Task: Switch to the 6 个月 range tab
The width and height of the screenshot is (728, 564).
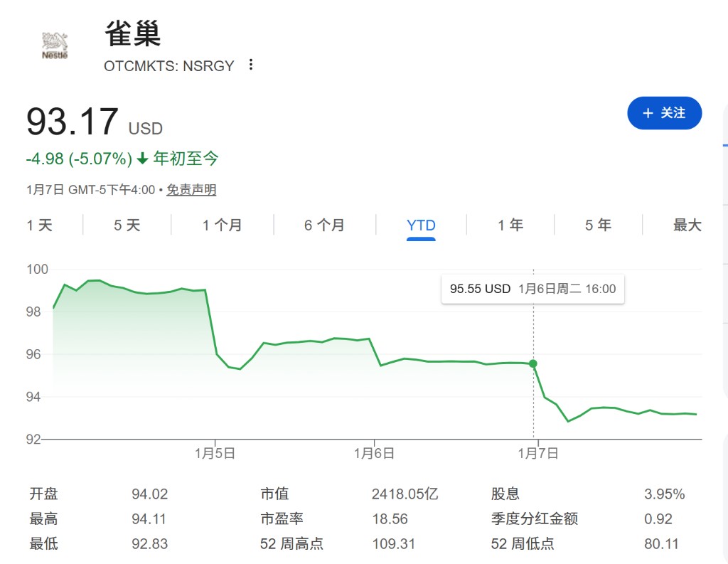Action: click(x=324, y=225)
